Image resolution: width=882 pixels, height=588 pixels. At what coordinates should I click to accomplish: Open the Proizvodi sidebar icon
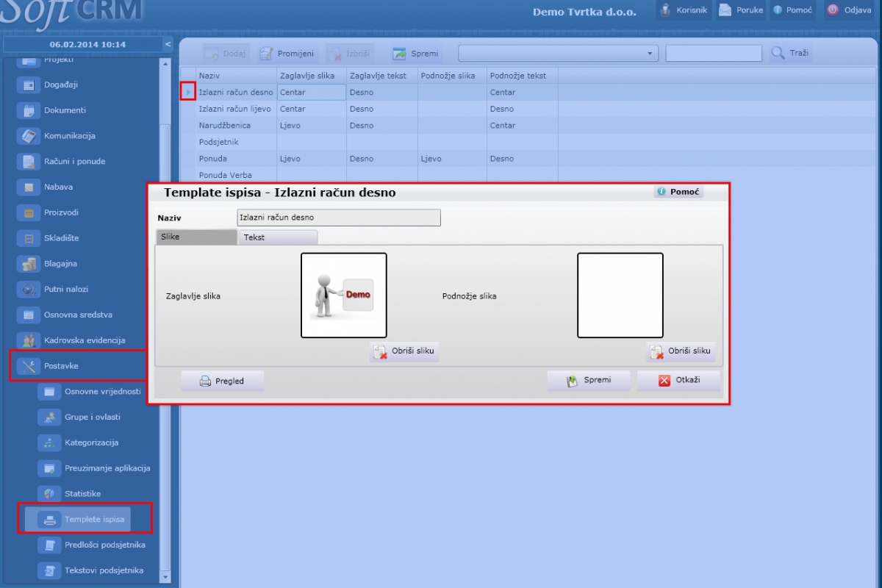coord(29,213)
